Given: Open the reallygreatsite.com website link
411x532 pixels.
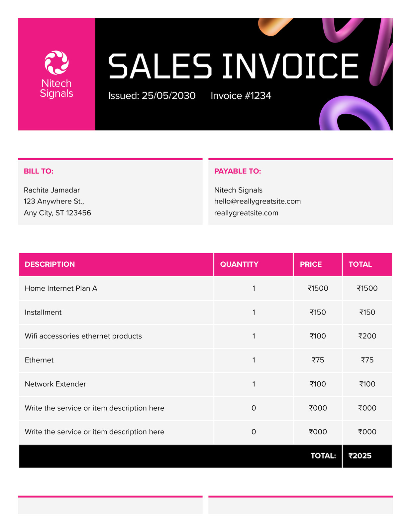Looking at the screenshot, I should [x=246, y=213].
